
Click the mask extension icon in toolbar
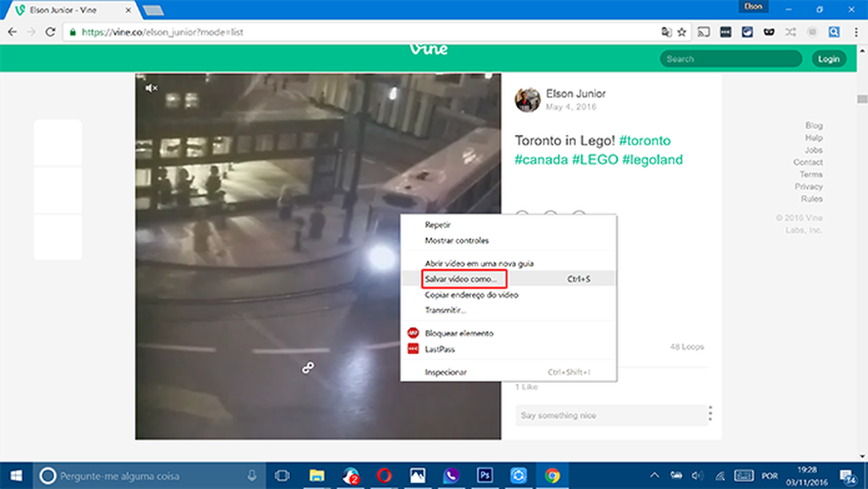click(769, 32)
